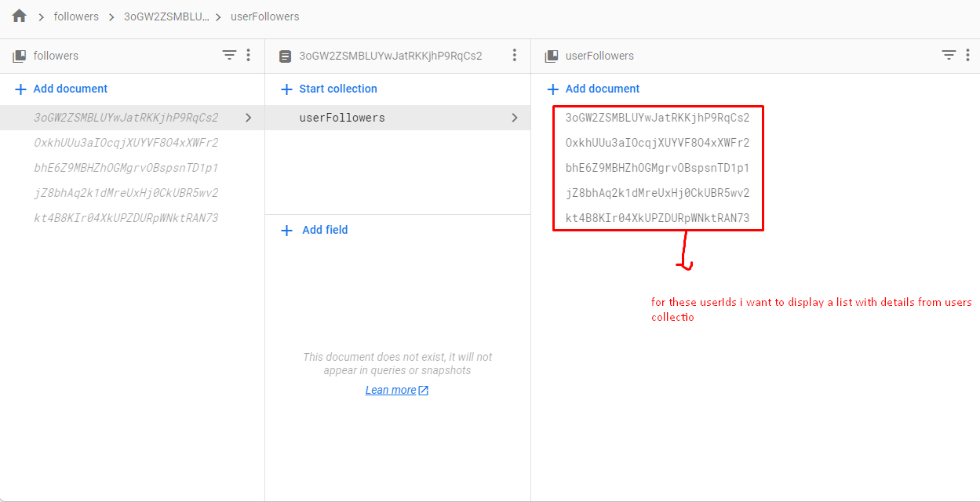The image size is (980, 502).
Task: Click Start collection
Action: (329, 89)
